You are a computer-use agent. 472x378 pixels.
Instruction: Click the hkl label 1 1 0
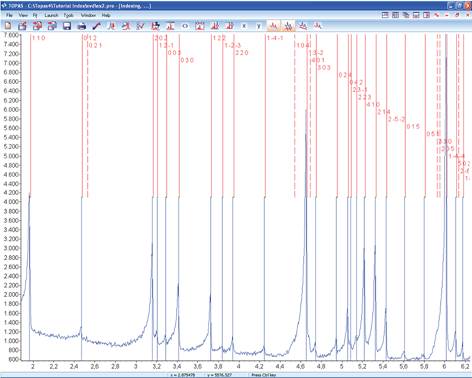[x=39, y=38]
